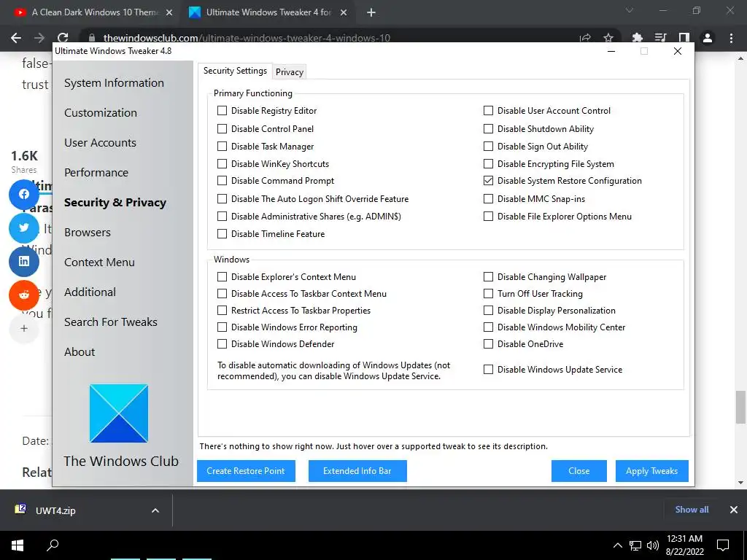Open a new browser tab
Screen dimensions: 747x560
tap(371, 13)
